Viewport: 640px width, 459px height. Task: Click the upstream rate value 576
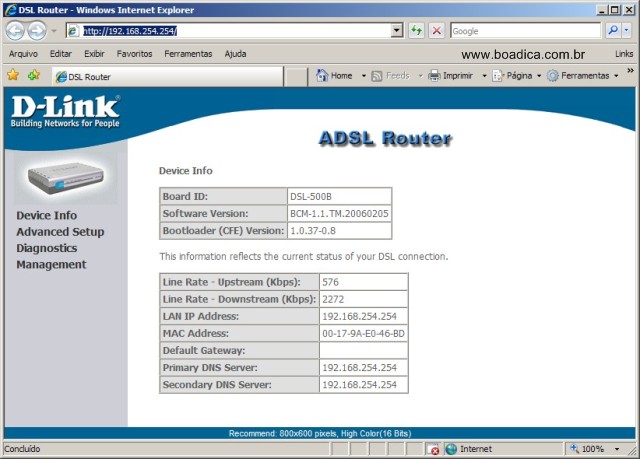tap(330, 282)
